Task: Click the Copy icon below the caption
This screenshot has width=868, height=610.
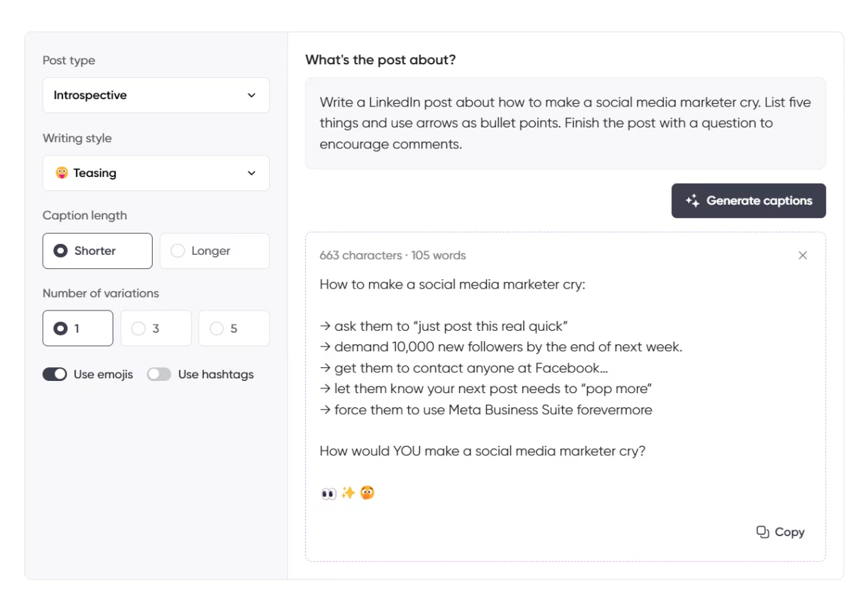Action: [x=762, y=532]
